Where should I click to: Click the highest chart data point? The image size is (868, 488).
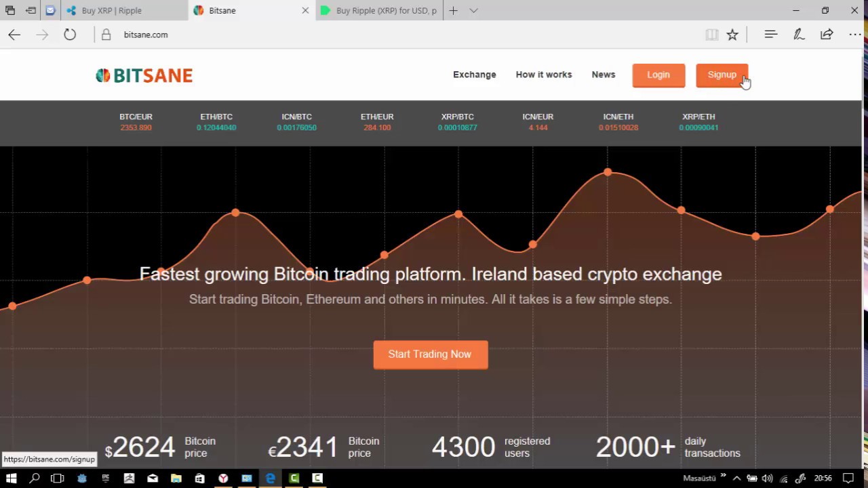[x=608, y=172]
